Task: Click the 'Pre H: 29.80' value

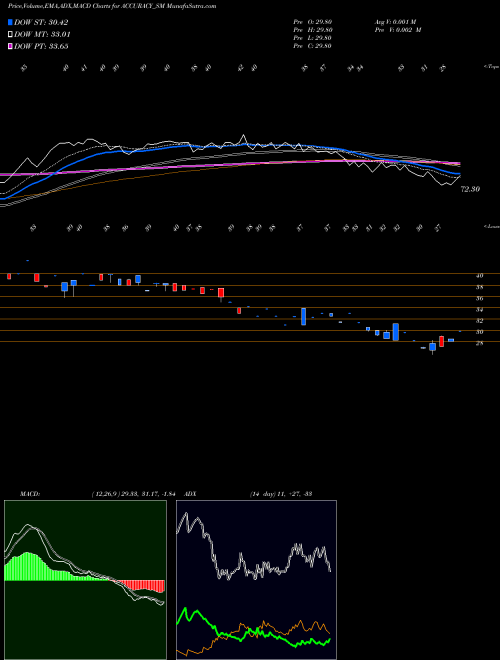Action: point(313,30)
